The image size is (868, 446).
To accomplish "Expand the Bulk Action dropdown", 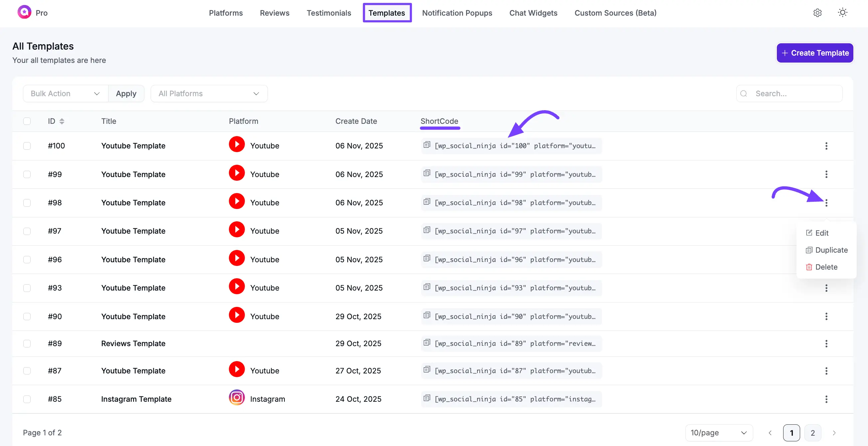I will 65,94.
